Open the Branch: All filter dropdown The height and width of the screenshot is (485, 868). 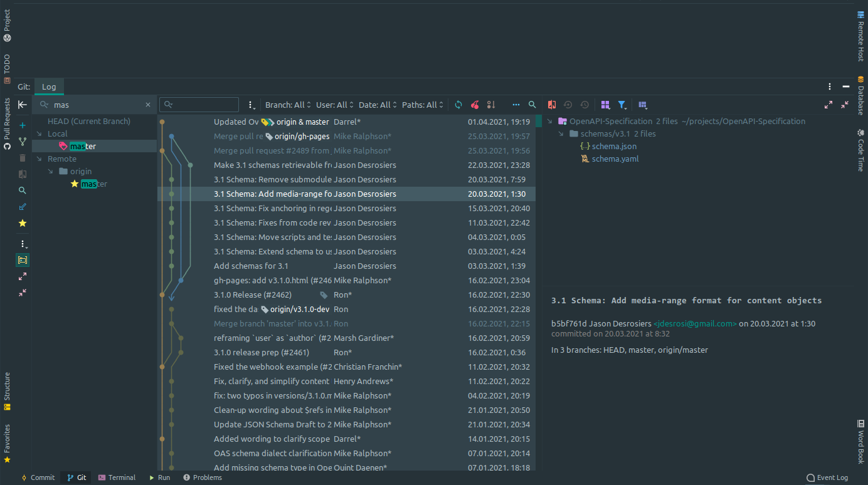[x=287, y=105]
